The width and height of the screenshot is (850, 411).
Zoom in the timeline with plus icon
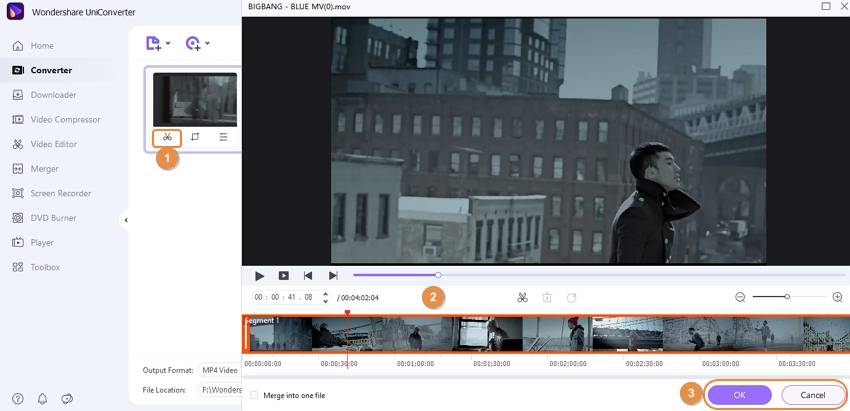point(838,297)
